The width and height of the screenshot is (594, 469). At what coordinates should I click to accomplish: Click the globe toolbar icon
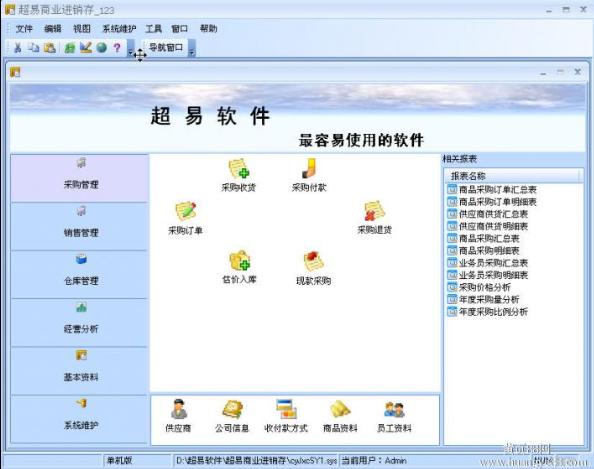(102, 48)
